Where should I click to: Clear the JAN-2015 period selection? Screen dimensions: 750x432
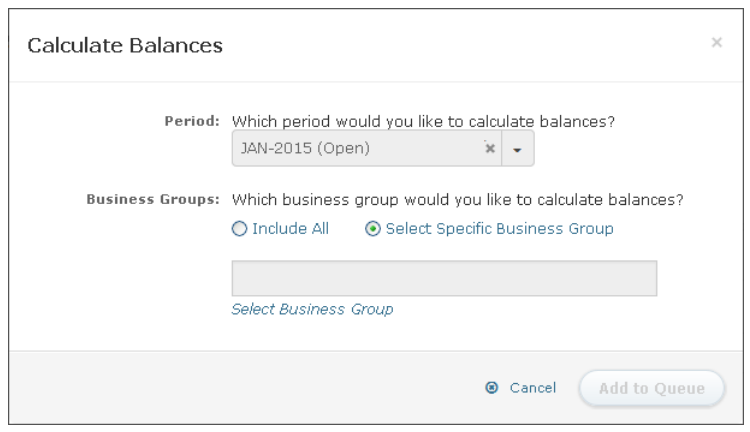tap(489, 148)
